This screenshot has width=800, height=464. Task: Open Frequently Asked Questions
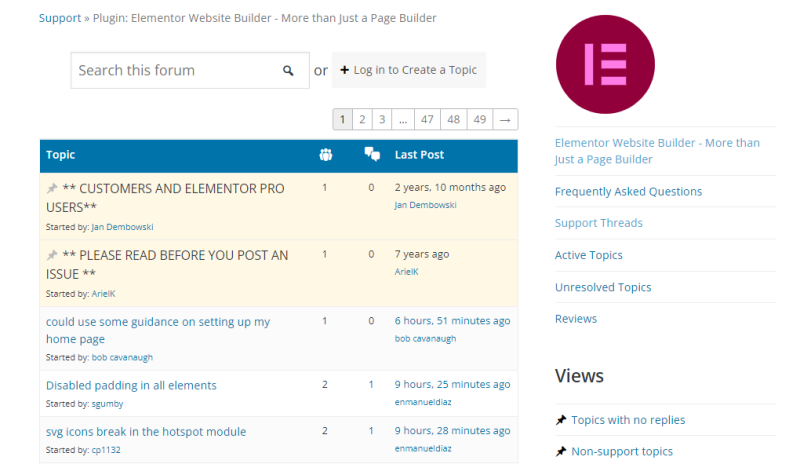pyautogui.click(x=629, y=191)
